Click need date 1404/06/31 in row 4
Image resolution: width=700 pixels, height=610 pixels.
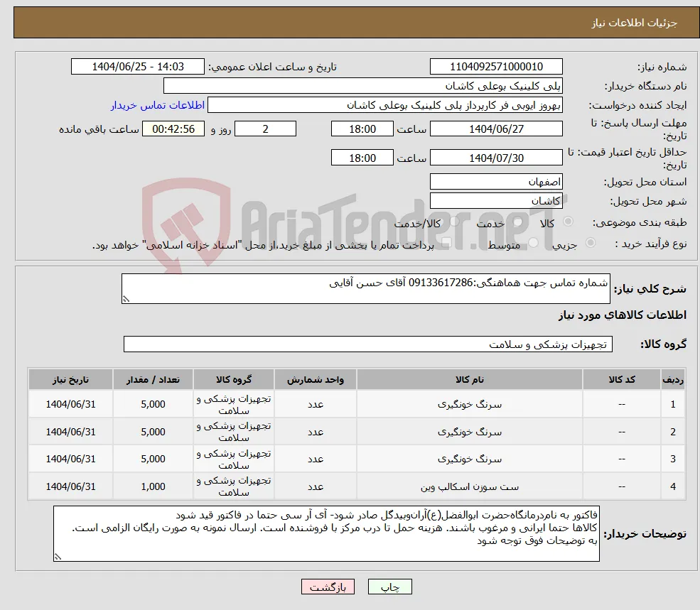tap(70, 486)
